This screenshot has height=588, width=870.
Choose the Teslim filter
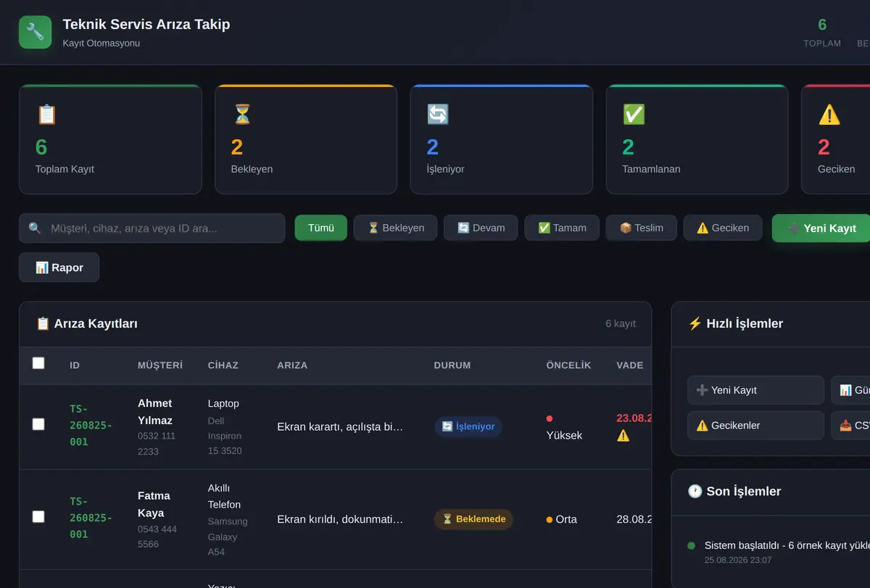point(642,228)
